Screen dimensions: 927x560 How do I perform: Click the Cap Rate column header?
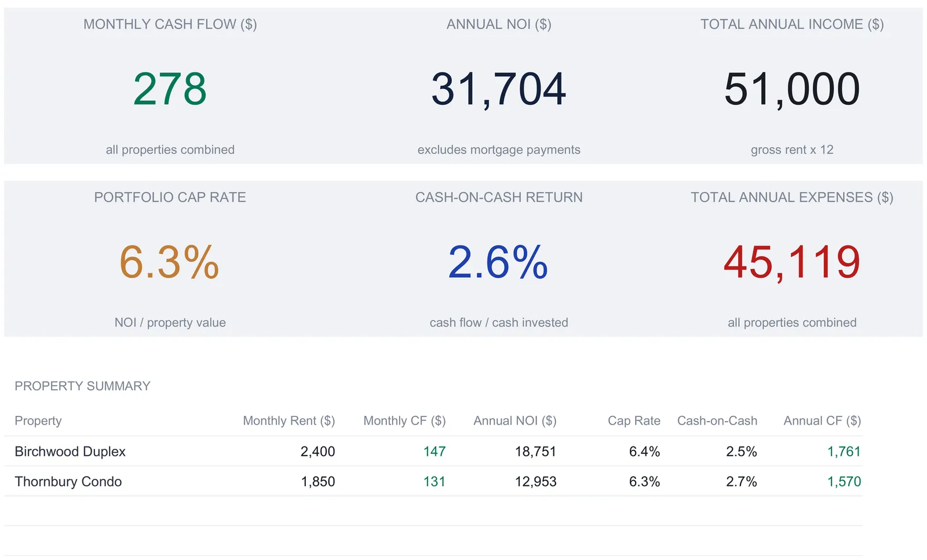634,421
